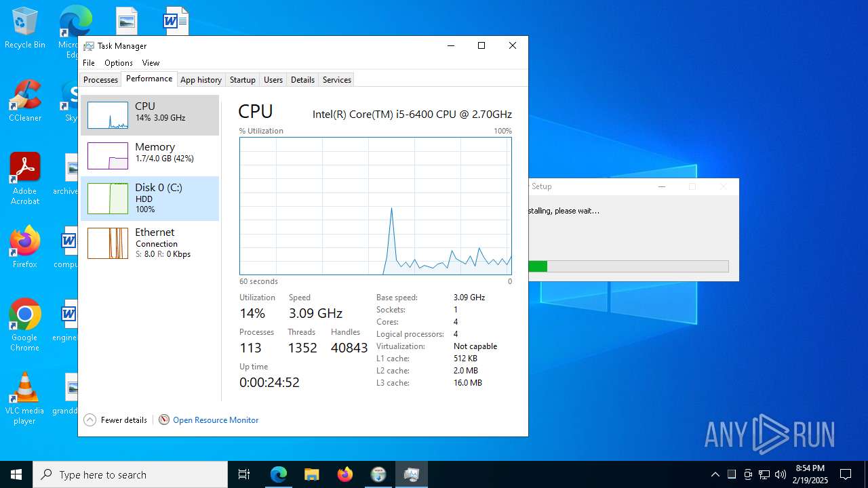Viewport: 868px width, 488px height.
Task: Click the Speed value 3.09 GHz
Action: pyautogui.click(x=315, y=313)
